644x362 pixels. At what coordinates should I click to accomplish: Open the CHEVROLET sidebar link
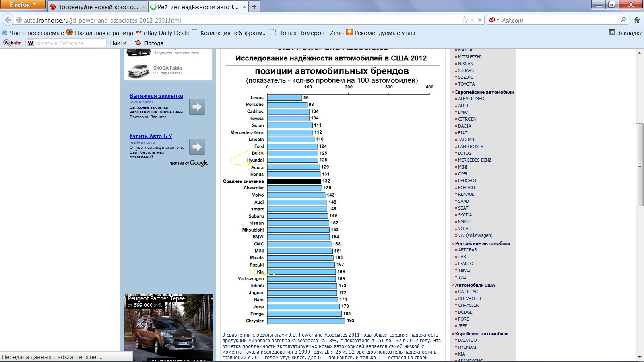[x=470, y=298]
